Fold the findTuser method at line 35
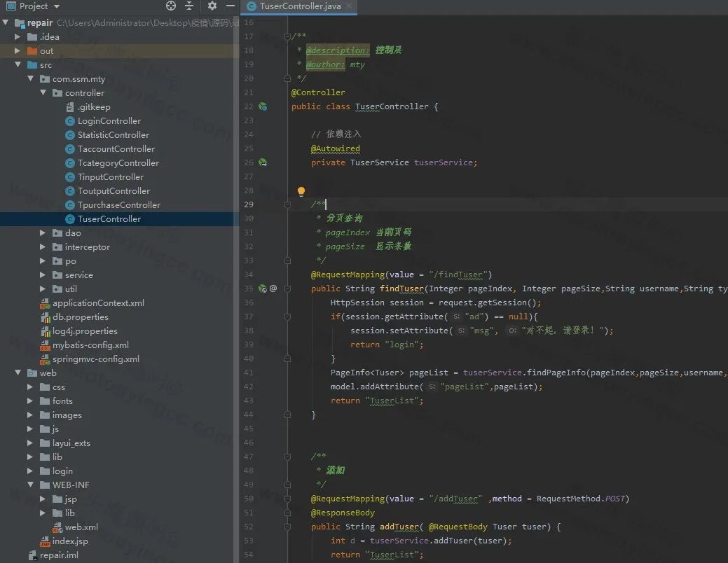The width and height of the screenshot is (728, 563). pyautogui.click(x=287, y=289)
